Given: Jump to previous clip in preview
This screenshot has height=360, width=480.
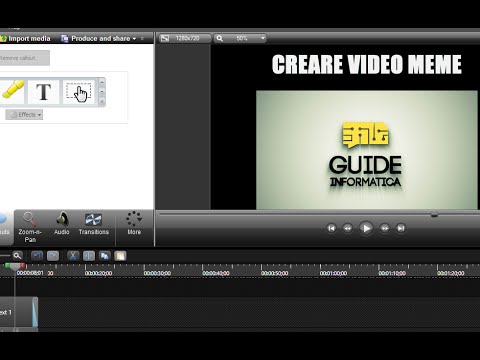Looking at the screenshot, I should click(x=331, y=228).
